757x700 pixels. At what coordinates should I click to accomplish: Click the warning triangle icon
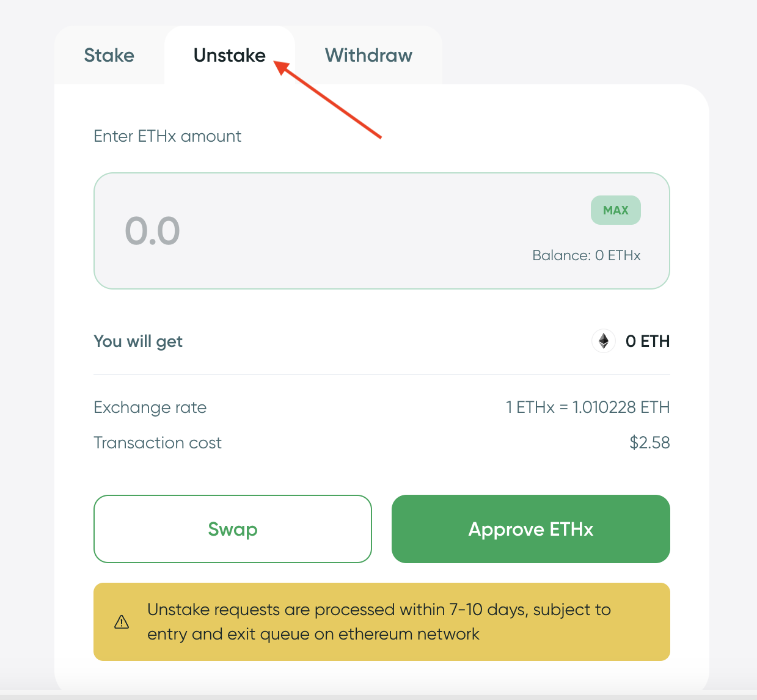[122, 622]
